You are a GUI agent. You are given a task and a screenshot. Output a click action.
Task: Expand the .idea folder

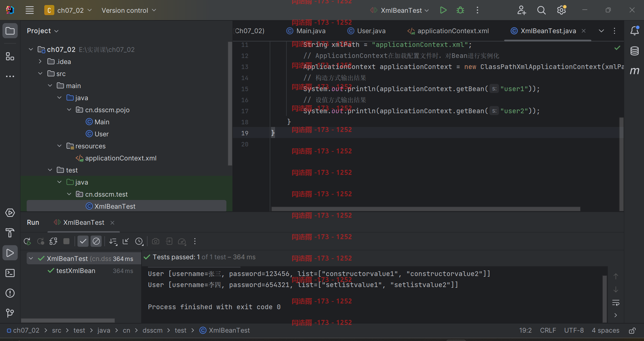coord(40,62)
